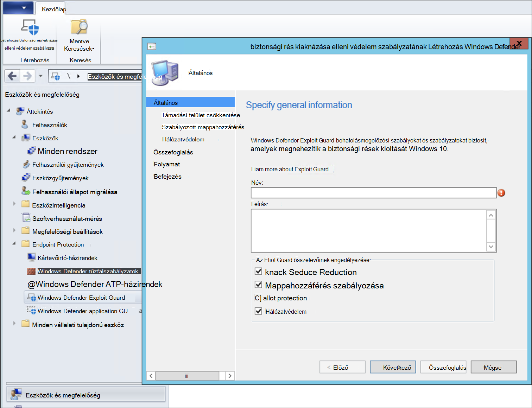Expand the Eszközintelligencia node
The image size is (532, 408).
pyautogui.click(x=14, y=204)
